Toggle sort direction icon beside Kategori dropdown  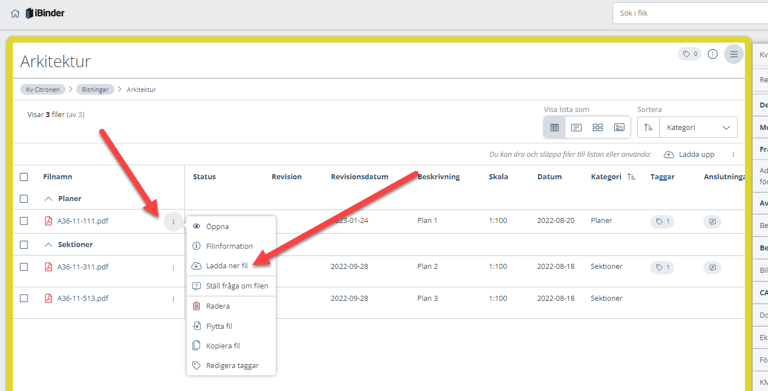click(648, 127)
